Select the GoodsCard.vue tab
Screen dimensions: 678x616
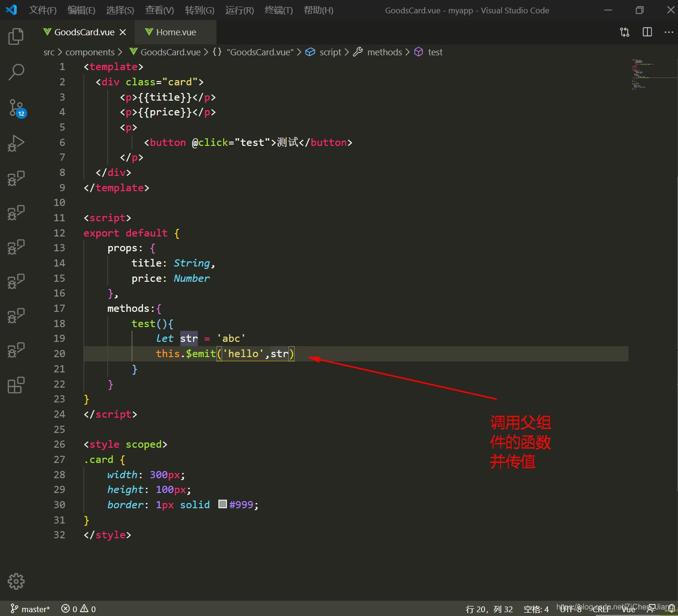pos(84,32)
